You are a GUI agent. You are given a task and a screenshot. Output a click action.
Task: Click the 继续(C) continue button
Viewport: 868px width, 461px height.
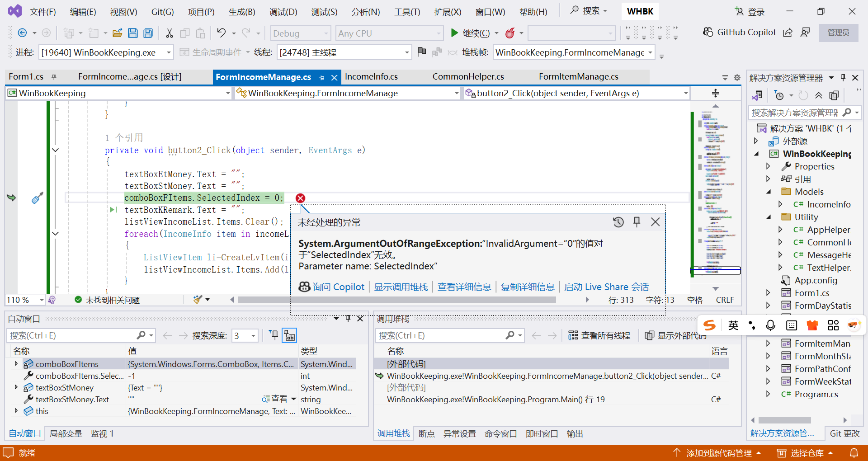[x=470, y=33]
